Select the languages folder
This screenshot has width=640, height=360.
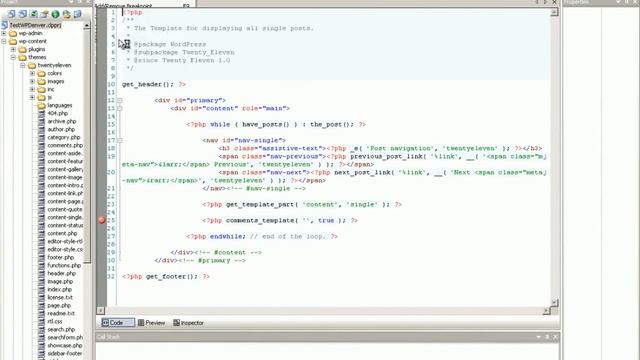(60, 105)
